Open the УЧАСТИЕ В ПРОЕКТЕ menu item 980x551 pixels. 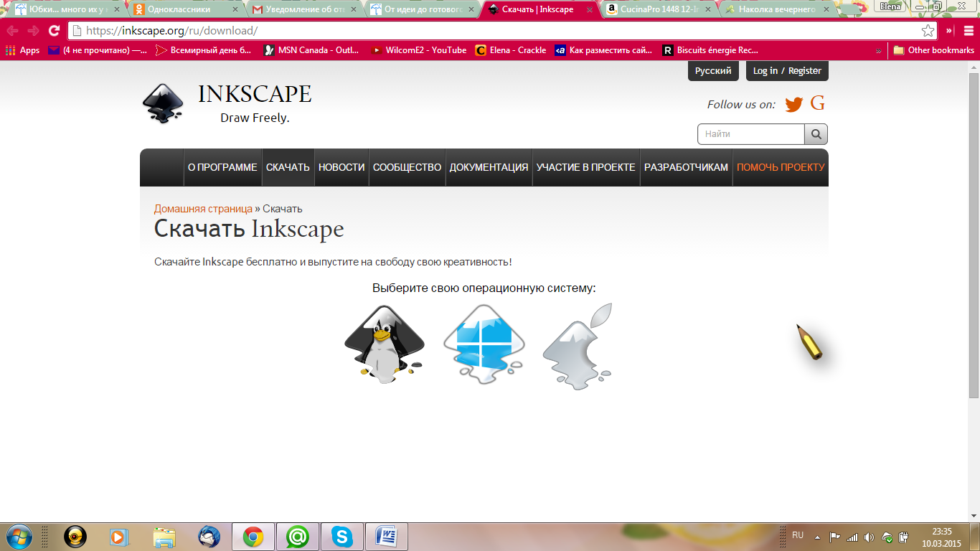(586, 167)
